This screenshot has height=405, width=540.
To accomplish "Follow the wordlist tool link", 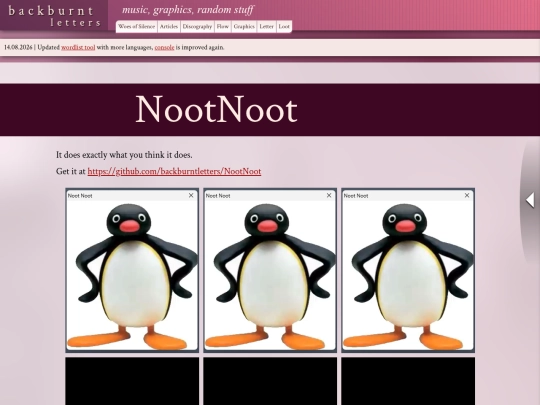I will 78,48.
